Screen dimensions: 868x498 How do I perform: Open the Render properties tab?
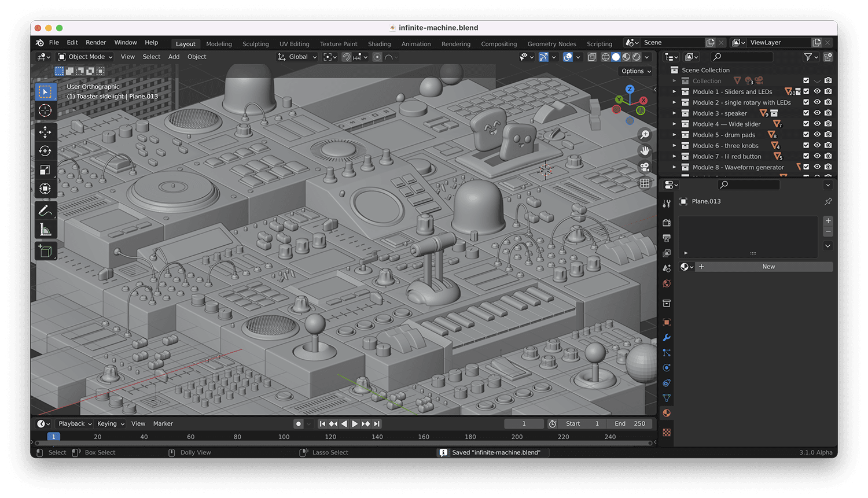pos(666,222)
